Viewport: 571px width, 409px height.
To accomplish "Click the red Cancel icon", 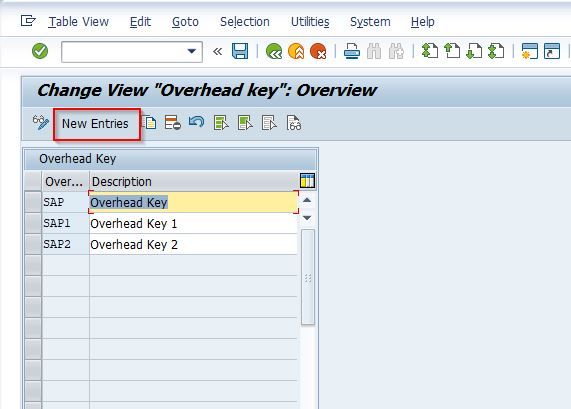I will click(x=318, y=51).
